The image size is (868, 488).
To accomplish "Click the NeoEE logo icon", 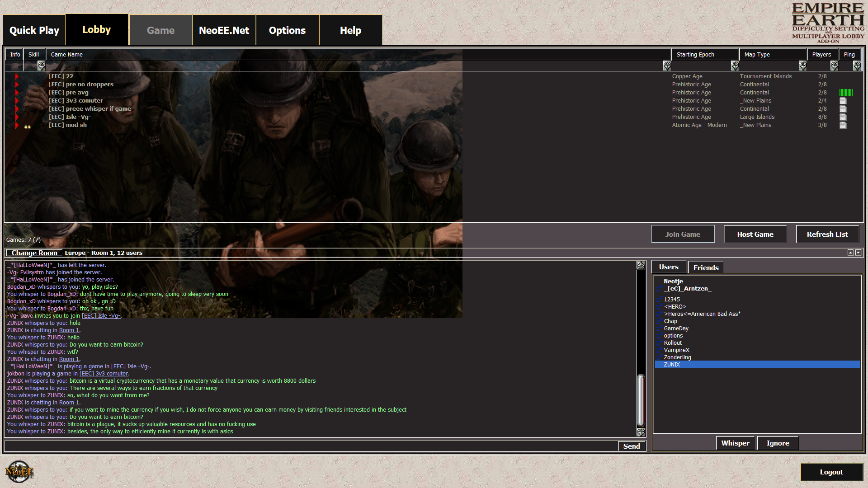I will [19, 472].
